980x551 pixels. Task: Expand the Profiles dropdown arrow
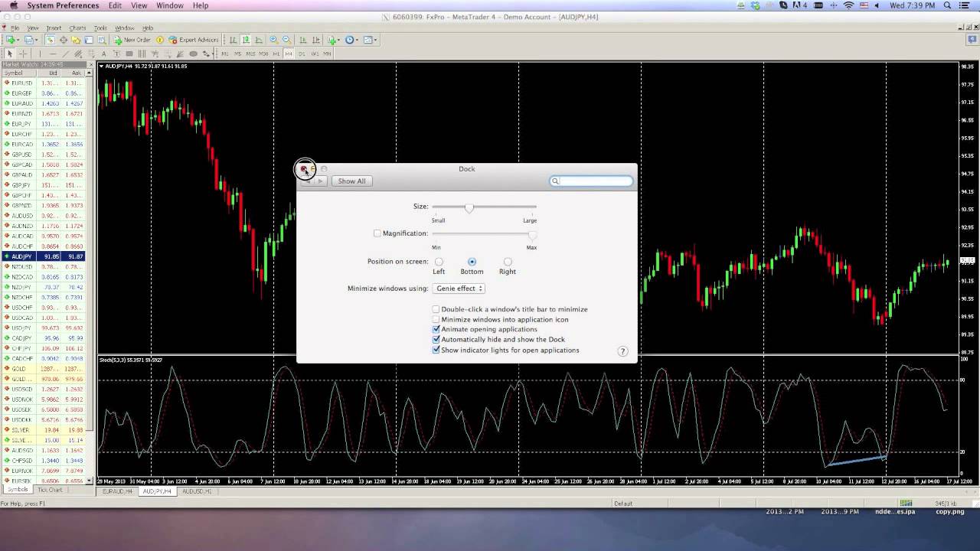[x=37, y=40]
